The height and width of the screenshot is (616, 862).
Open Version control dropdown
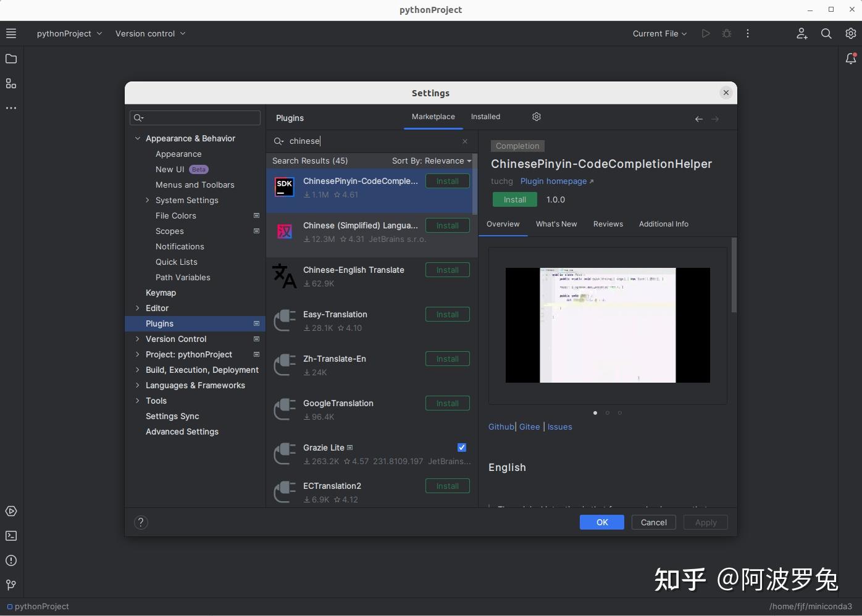tap(150, 33)
